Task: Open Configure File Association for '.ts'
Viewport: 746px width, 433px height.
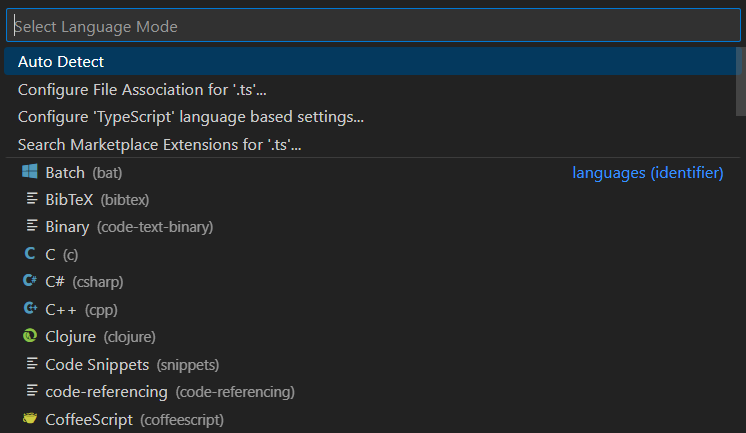Action: pyautogui.click(x=142, y=90)
